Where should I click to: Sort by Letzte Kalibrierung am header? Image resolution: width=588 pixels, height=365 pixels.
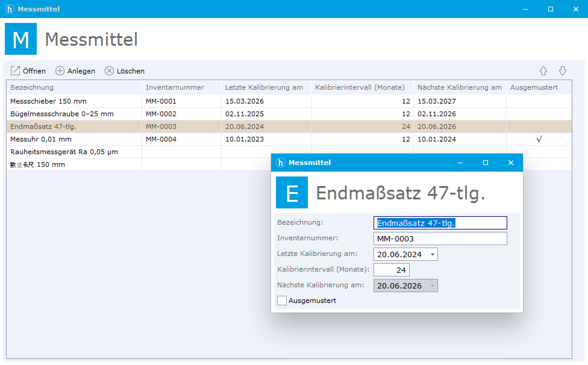pos(266,87)
